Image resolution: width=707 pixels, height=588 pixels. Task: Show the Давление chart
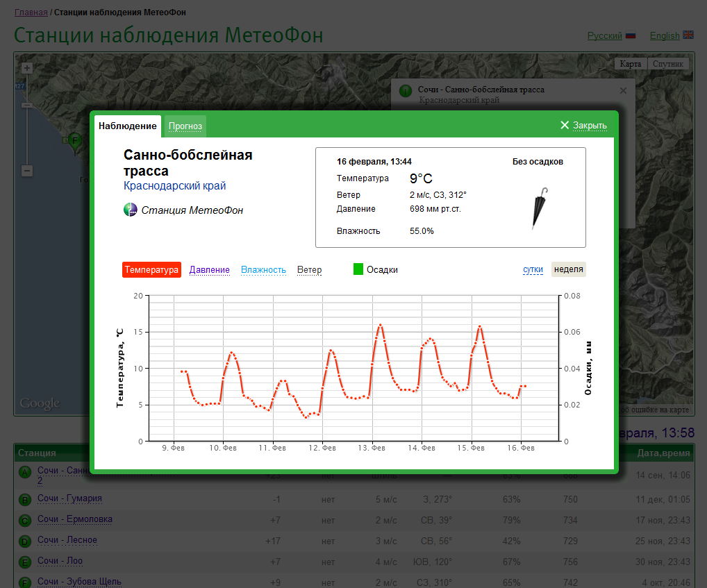[209, 269]
